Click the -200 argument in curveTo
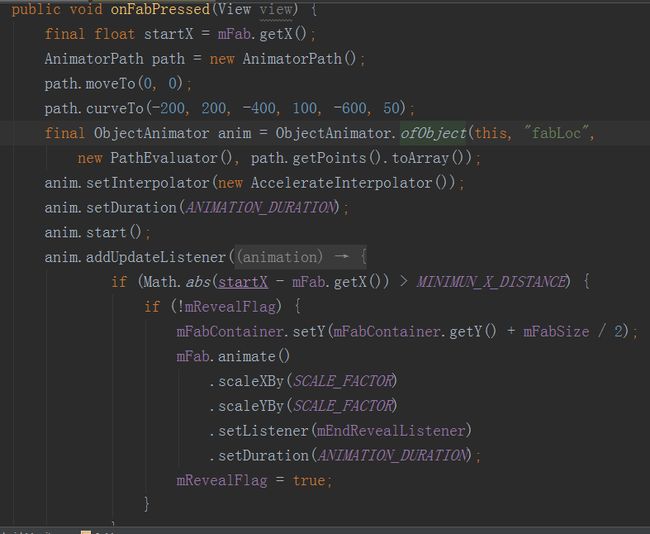Viewport: 650px width, 534px height. [168, 108]
